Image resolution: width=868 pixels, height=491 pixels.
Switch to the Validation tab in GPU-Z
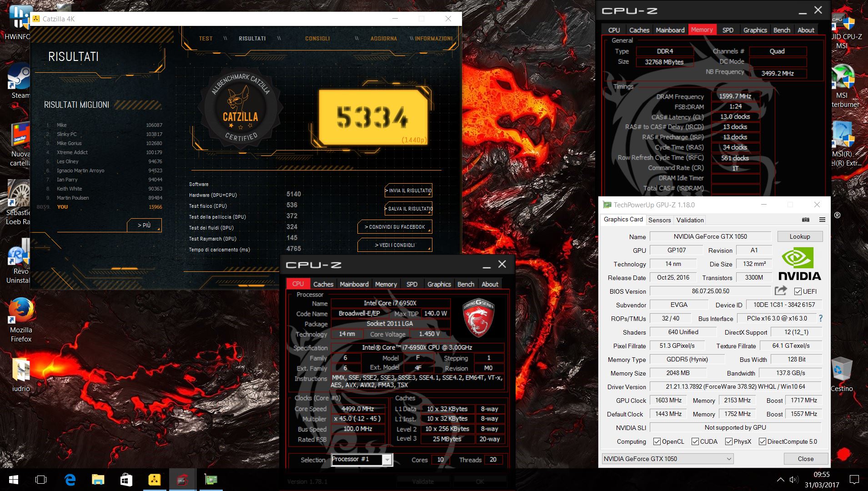tap(690, 220)
